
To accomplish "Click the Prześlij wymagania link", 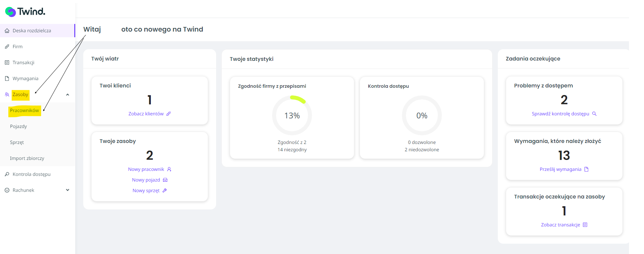I will tap(560, 169).
